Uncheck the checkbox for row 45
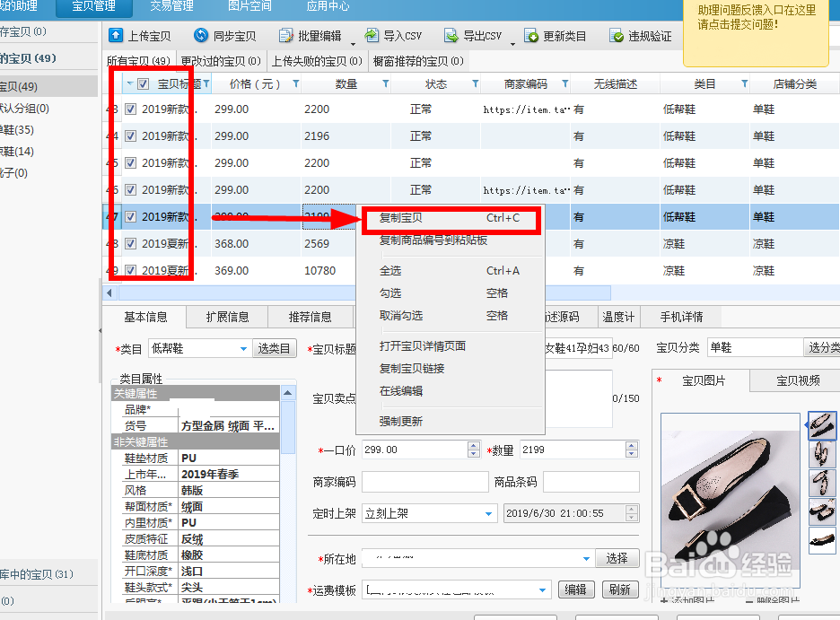 click(x=130, y=162)
